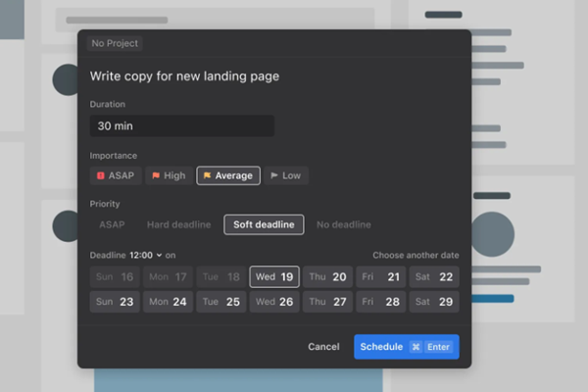Select Tue 25 deadline date
Image resolution: width=588 pixels, height=392 pixels.
point(221,302)
